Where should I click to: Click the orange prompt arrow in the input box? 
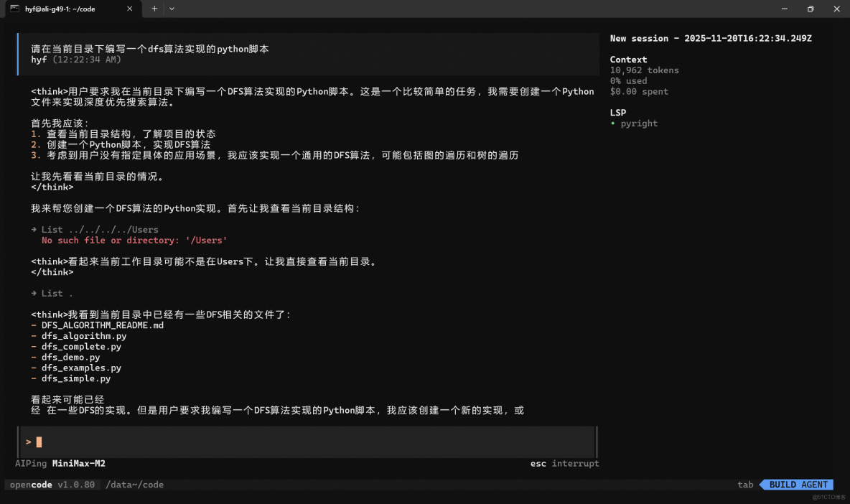click(x=28, y=442)
